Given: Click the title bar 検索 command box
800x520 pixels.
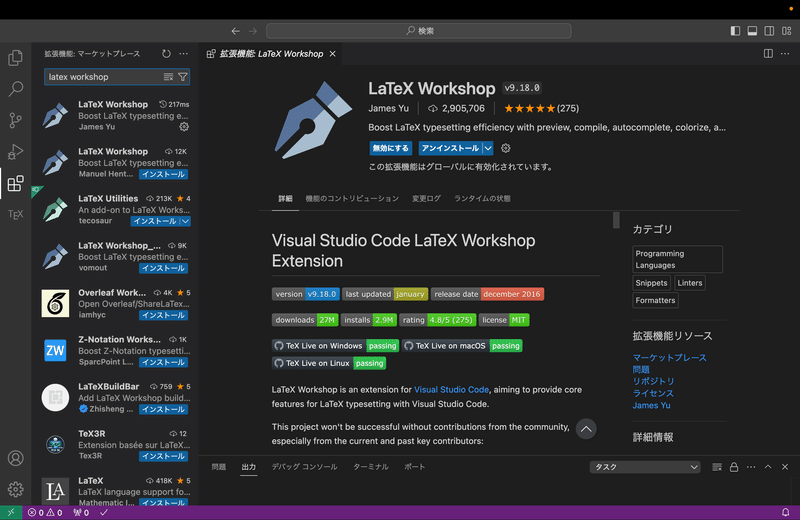Looking at the screenshot, I should [419, 31].
